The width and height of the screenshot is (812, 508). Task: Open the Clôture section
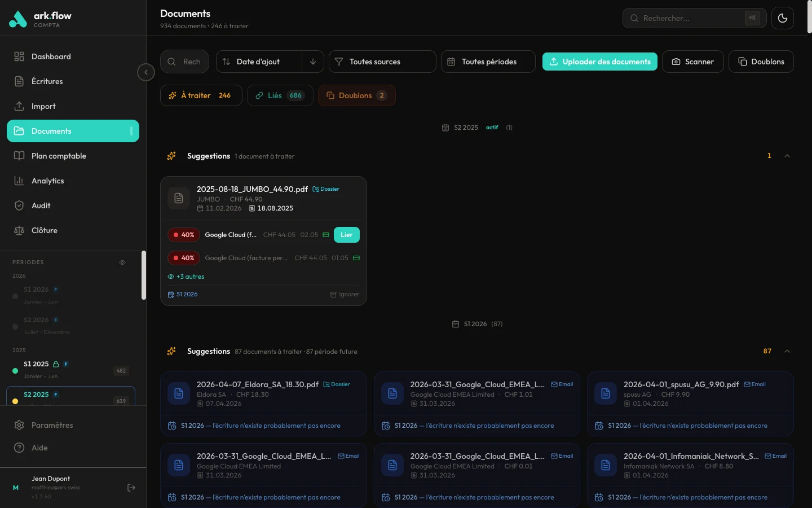click(44, 230)
